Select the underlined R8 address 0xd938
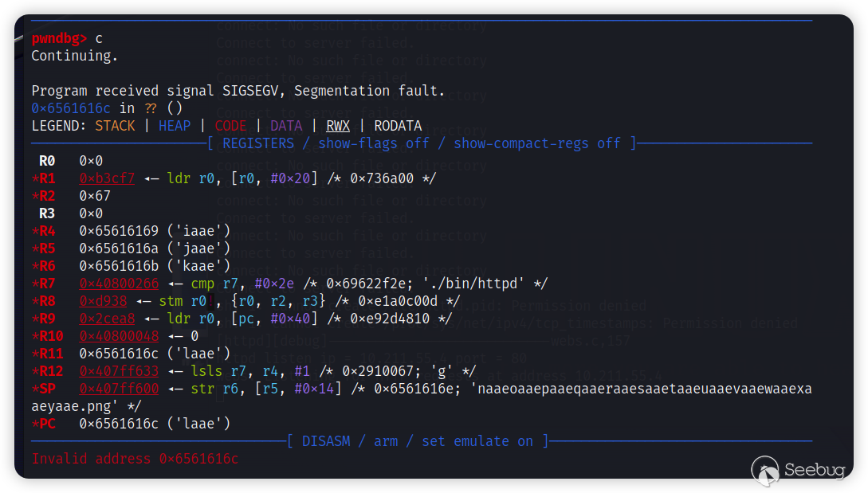Image resolution: width=868 pixels, height=493 pixels. [103, 301]
